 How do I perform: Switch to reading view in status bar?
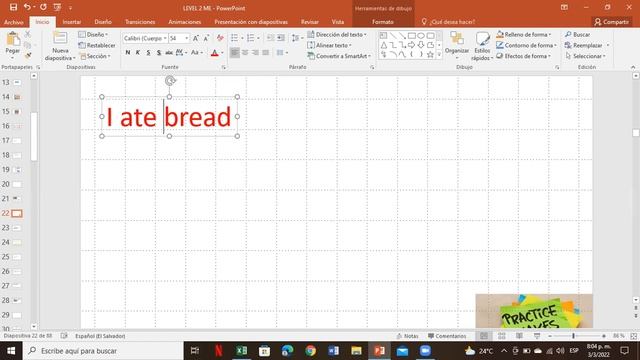[519, 336]
